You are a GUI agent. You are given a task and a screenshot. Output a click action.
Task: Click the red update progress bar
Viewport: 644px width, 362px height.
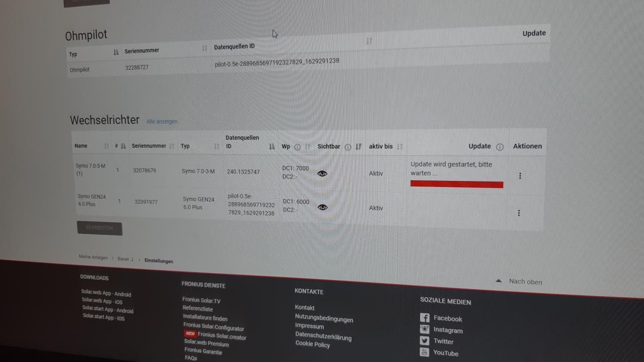click(457, 185)
